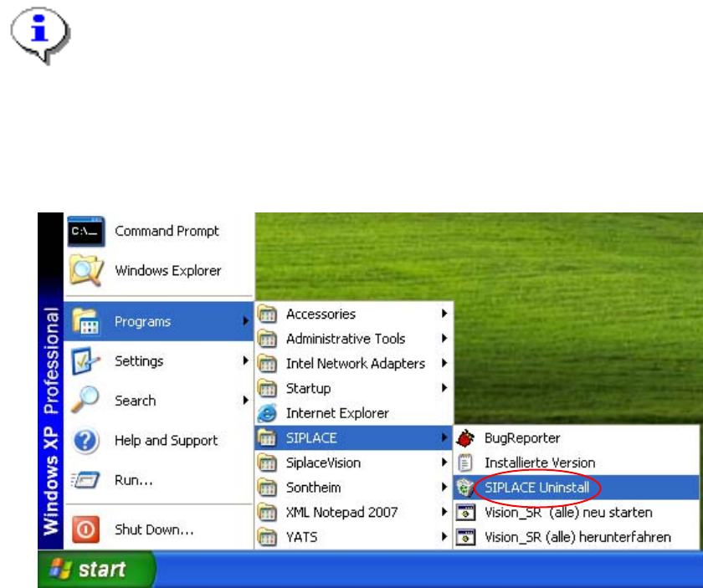Click the Settings checkmark icon
This screenshot has height=588, width=703.
tap(85, 360)
